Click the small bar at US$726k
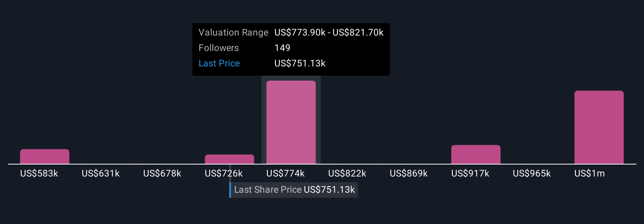The height and width of the screenshot is (224, 644). 230,159
